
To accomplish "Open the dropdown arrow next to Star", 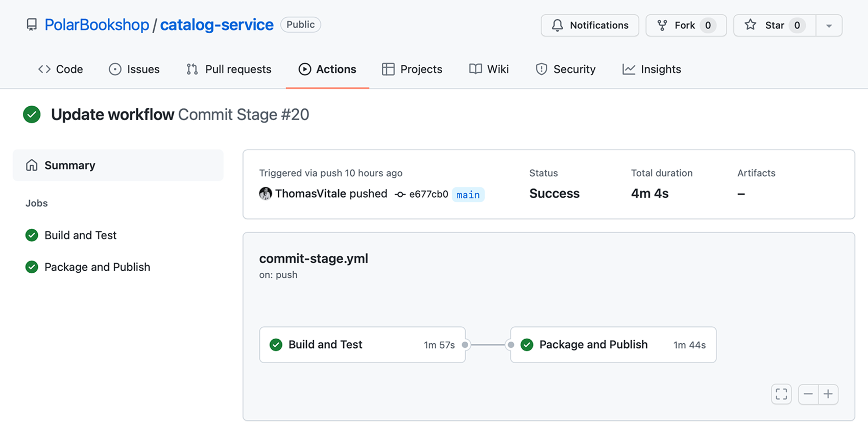I will coord(829,26).
